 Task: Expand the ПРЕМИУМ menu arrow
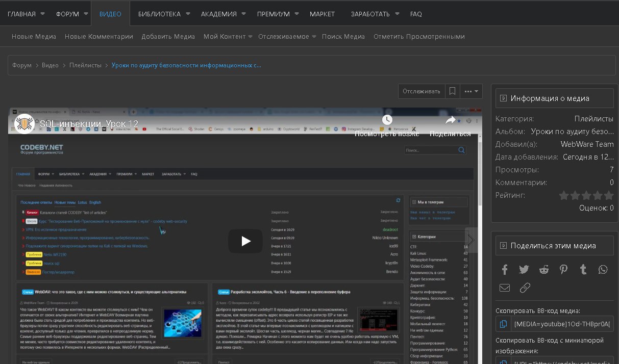point(296,14)
